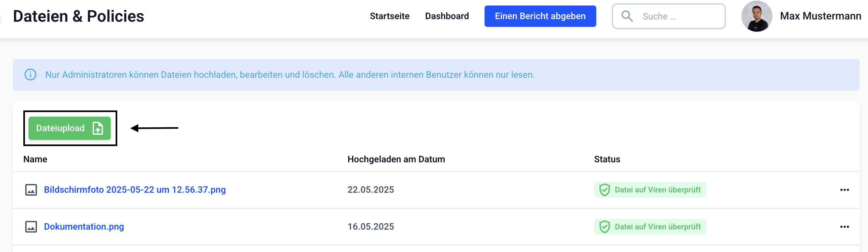This screenshot has height=252, width=868.
Task: Sort by the Name column header
Action: click(35, 159)
